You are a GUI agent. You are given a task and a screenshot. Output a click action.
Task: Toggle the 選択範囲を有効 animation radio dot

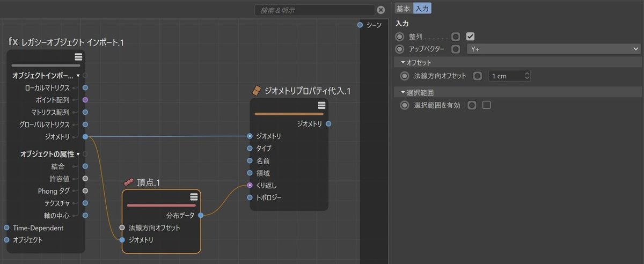405,105
